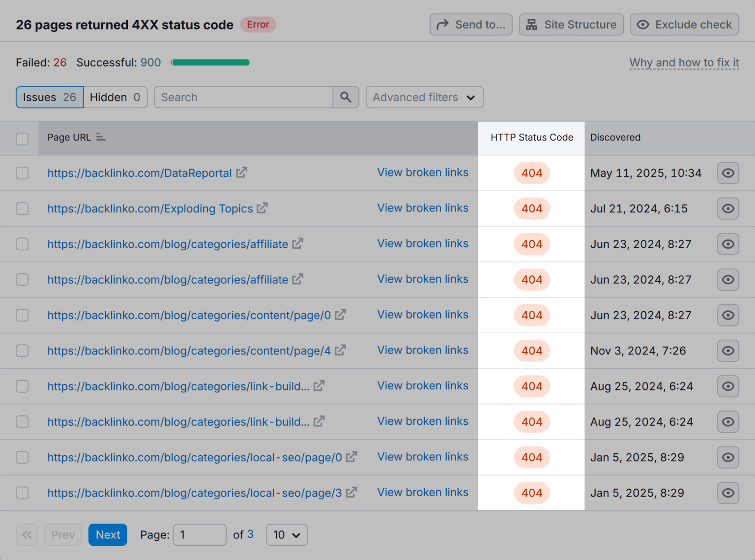
Task: Open local-seo/page/0 external link icon
Action: pyautogui.click(x=351, y=457)
